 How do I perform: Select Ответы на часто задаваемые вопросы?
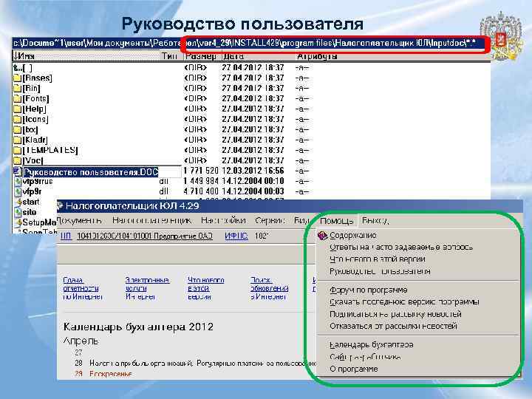pos(401,248)
